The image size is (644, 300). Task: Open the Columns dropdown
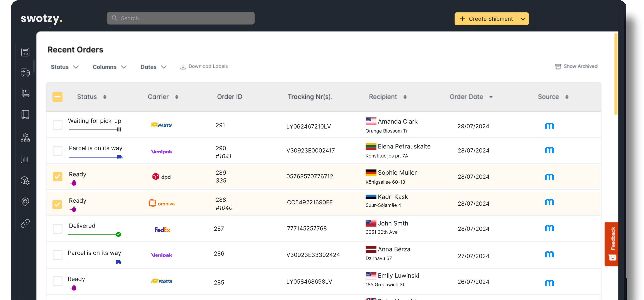110,67
